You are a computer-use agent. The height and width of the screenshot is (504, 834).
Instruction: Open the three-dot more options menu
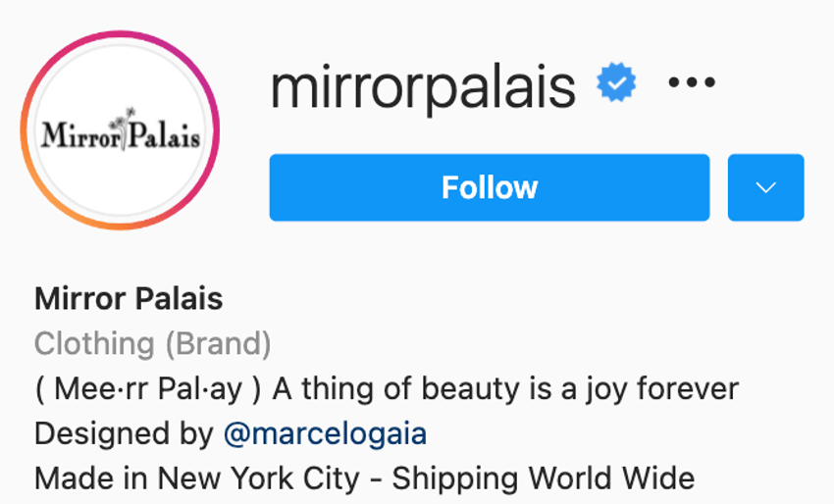point(692,82)
